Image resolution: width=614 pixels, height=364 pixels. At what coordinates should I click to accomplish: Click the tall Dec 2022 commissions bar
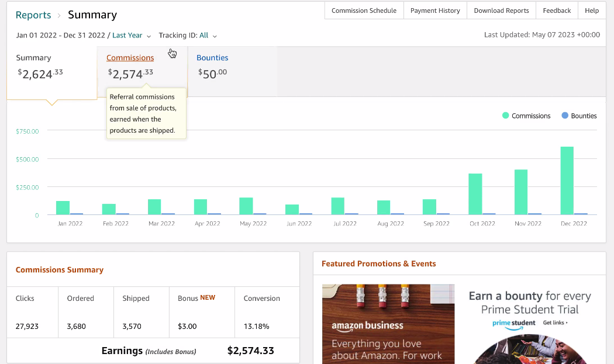567,181
